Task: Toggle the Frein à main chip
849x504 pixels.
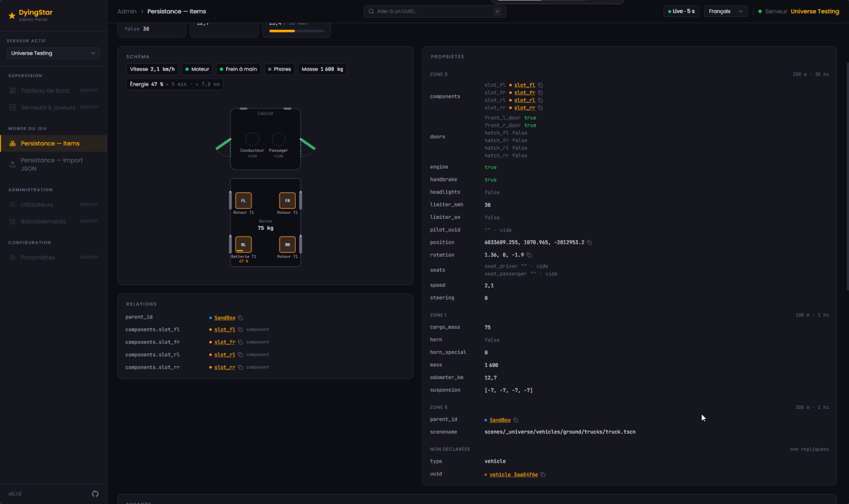Action: [238, 69]
